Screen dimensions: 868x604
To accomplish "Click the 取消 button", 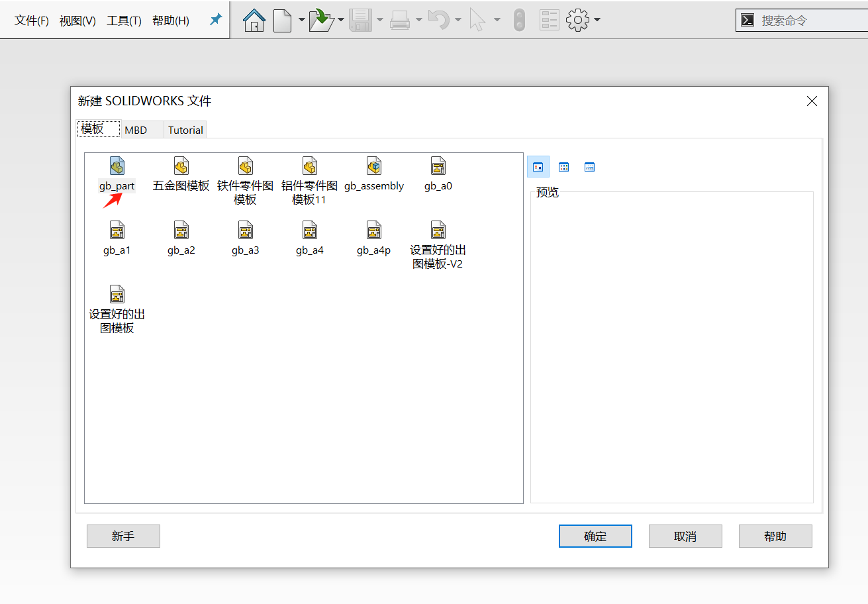I will pyautogui.click(x=685, y=536).
